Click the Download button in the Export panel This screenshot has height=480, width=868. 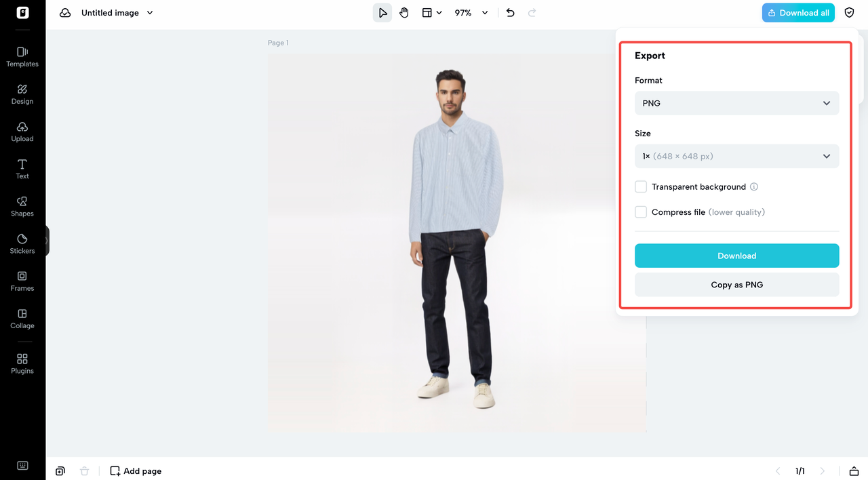(736, 256)
